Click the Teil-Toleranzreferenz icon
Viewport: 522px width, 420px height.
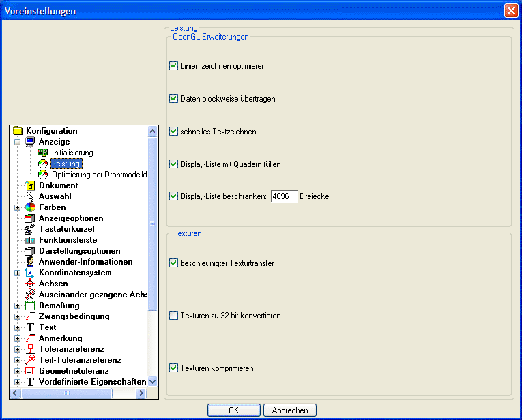[30, 360]
